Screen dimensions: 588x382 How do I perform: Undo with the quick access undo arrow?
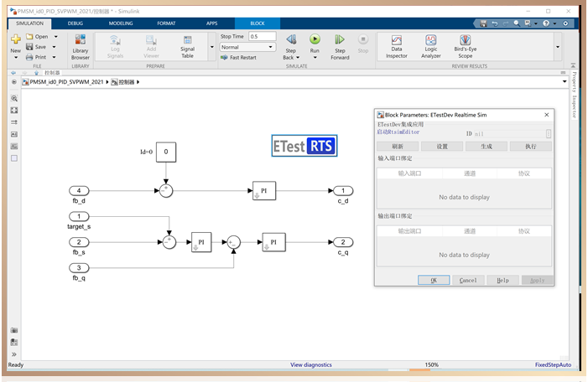[495, 23]
